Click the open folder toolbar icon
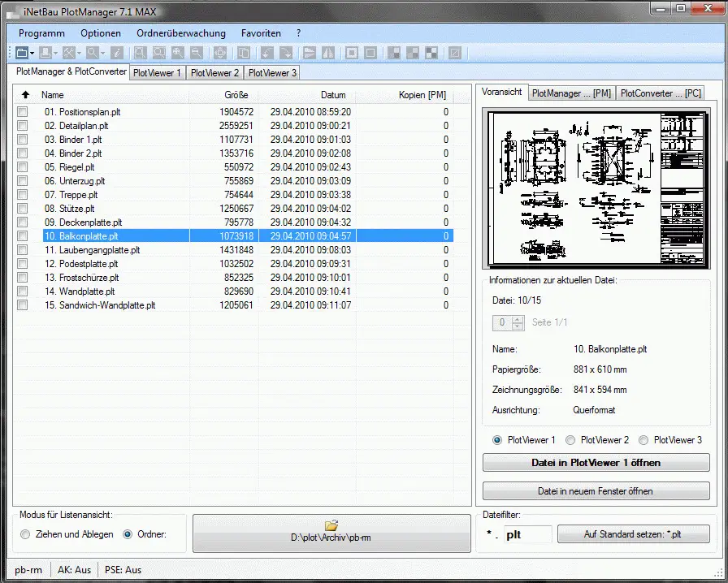 [x=21, y=53]
